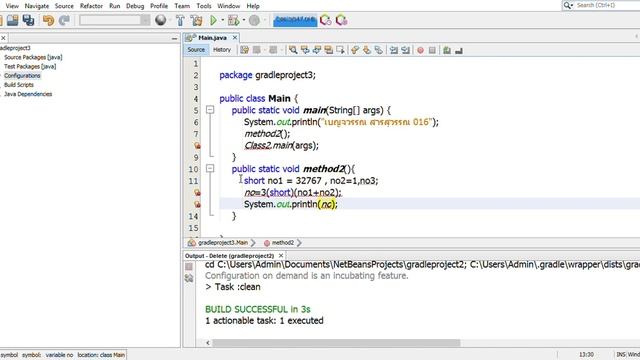Image resolution: width=640 pixels, height=360 pixels.
Task: Click the Last Edit icon in editor toolbar
Action: (244, 50)
